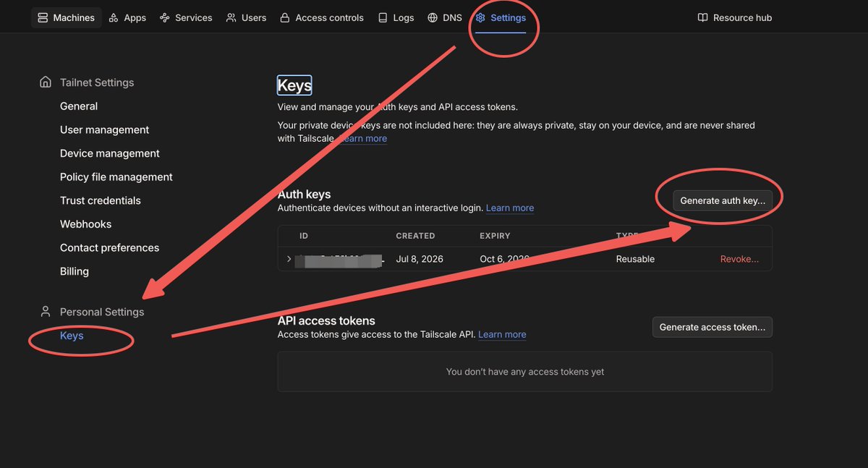This screenshot has height=468, width=868.
Task: Open the Machines tab
Action: [66, 17]
